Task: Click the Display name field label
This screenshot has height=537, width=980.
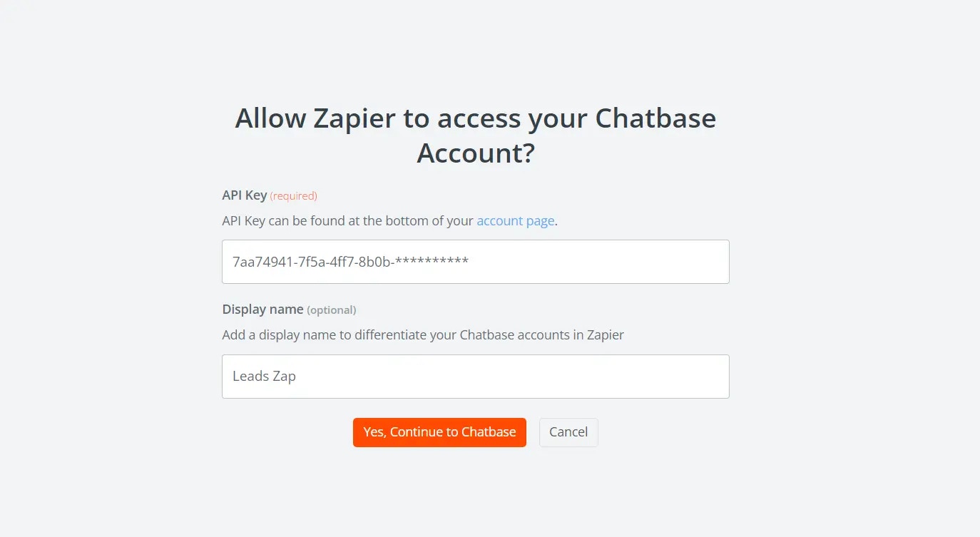Action: coord(262,310)
